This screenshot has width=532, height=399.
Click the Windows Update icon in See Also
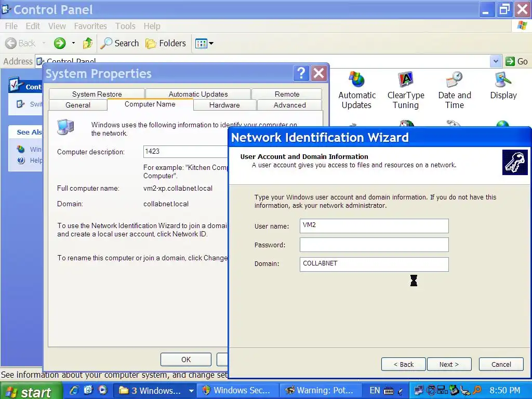point(21,149)
